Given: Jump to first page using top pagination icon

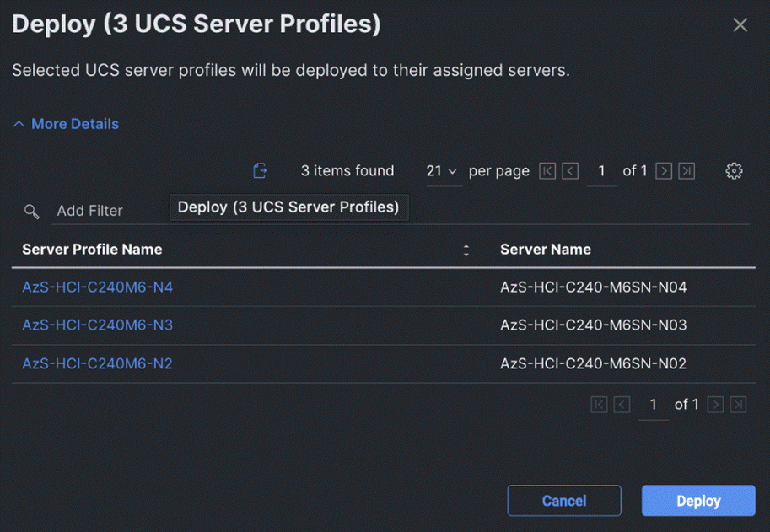Looking at the screenshot, I should [x=547, y=170].
